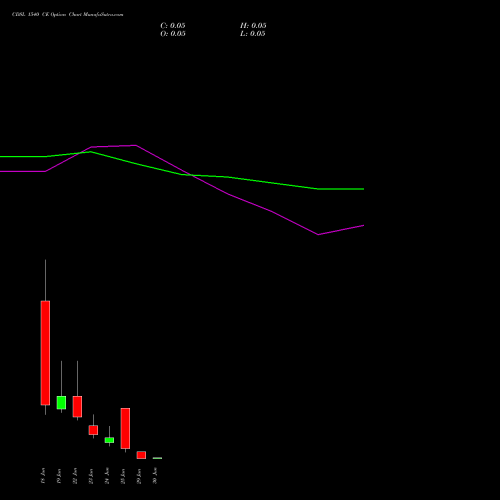Viewport: 500px width, 500px height.
Task: Click the red candlestick for 25 Jun
Action: pos(125,428)
